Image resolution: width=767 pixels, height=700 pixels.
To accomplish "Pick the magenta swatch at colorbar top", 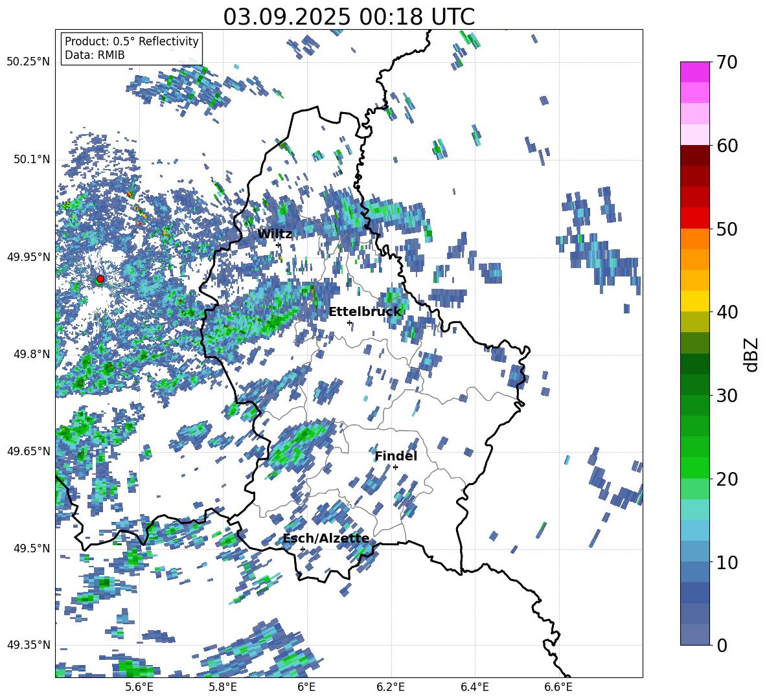I will click(694, 72).
